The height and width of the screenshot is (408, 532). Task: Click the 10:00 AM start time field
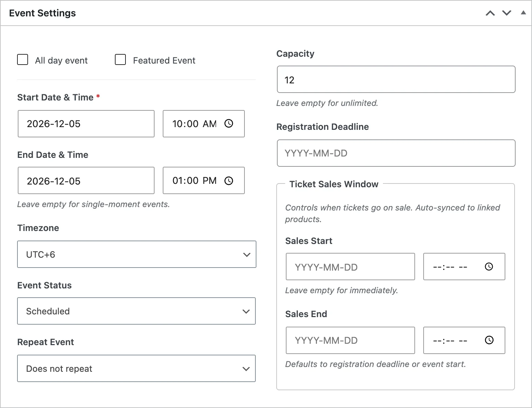(204, 124)
